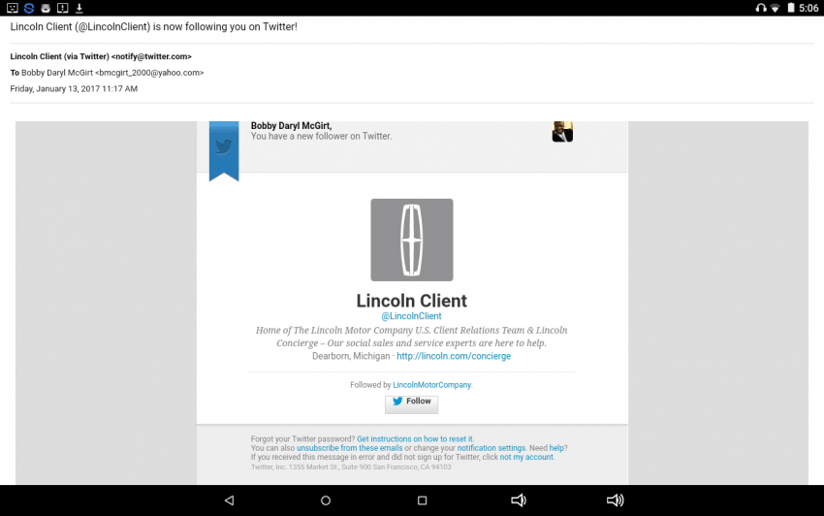Screen dimensions: 824x516
Task: Open the @LincolnClient handle link
Action: click(x=411, y=316)
